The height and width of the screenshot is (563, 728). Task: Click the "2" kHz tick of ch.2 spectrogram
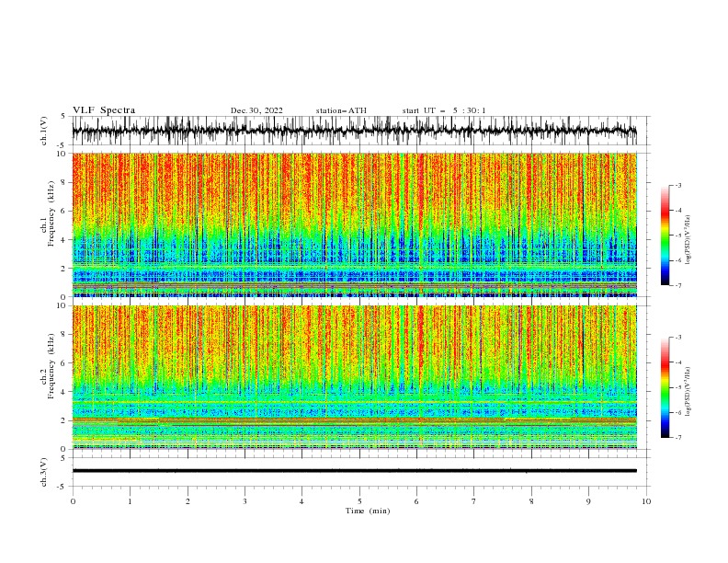64,420
